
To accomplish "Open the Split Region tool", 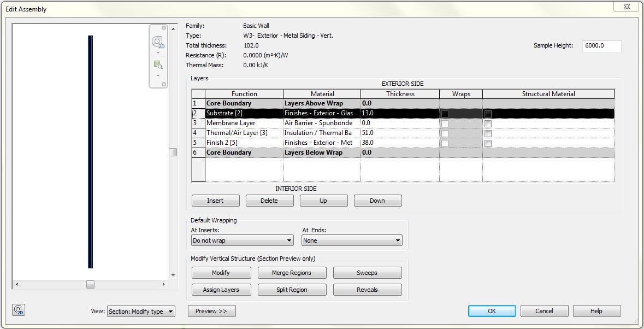I will (x=292, y=289).
